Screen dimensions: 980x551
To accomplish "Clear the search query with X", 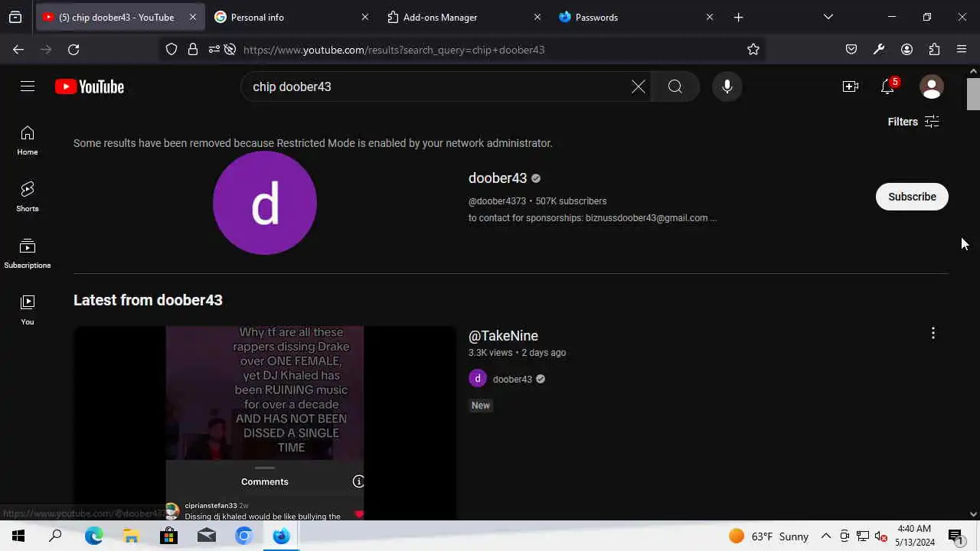I will [639, 86].
